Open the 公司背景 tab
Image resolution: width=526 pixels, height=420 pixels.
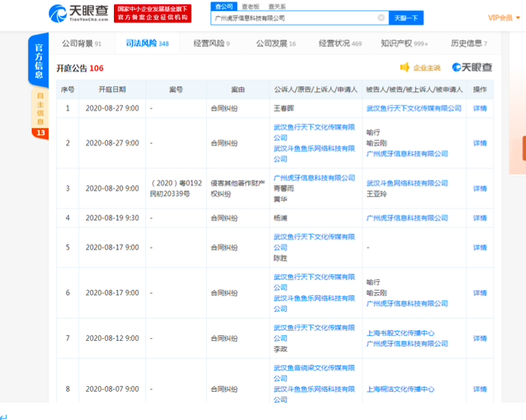pyautogui.click(x=81, y=44)
